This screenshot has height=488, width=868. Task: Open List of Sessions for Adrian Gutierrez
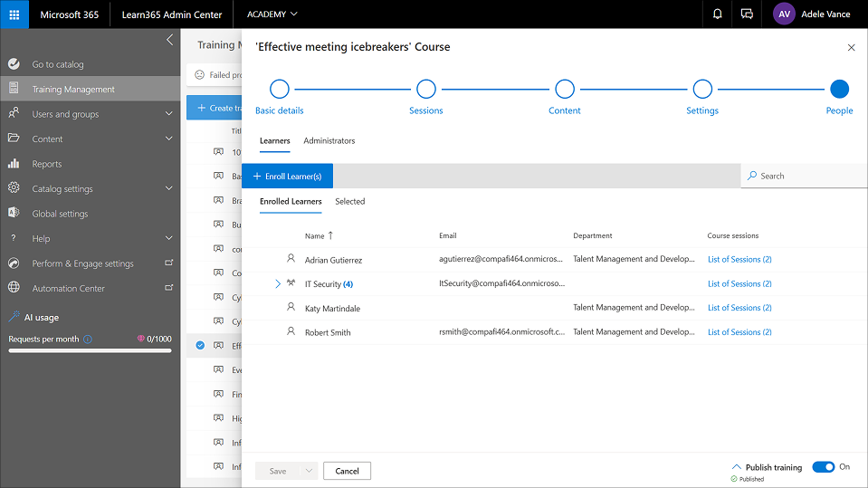(x=739, y=259)
